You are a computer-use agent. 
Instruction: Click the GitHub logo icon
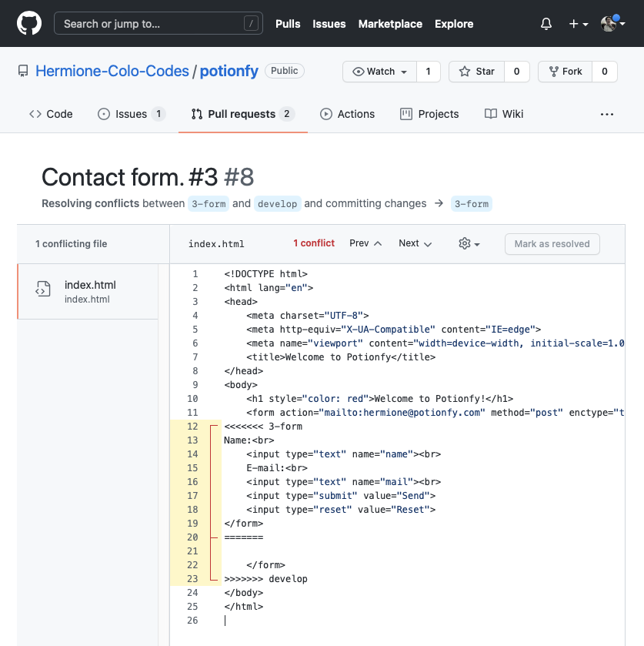pyautogui.click(x=28, y=24)
